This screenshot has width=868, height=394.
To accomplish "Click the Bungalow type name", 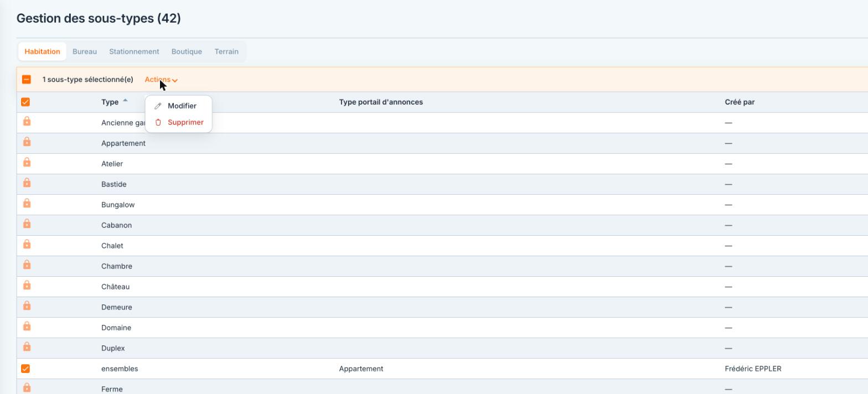I will tap(118, 205).
